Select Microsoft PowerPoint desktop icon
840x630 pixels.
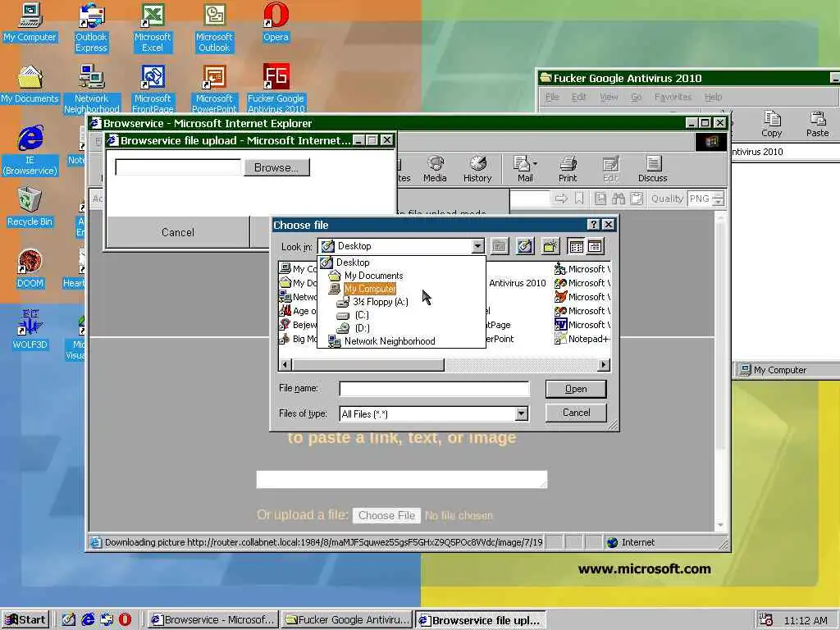pyautogui.click(x=214, y=89)
